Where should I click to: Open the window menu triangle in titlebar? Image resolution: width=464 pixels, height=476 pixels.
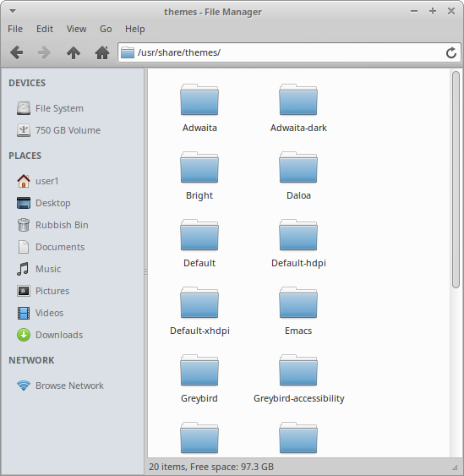coord(13,12)
